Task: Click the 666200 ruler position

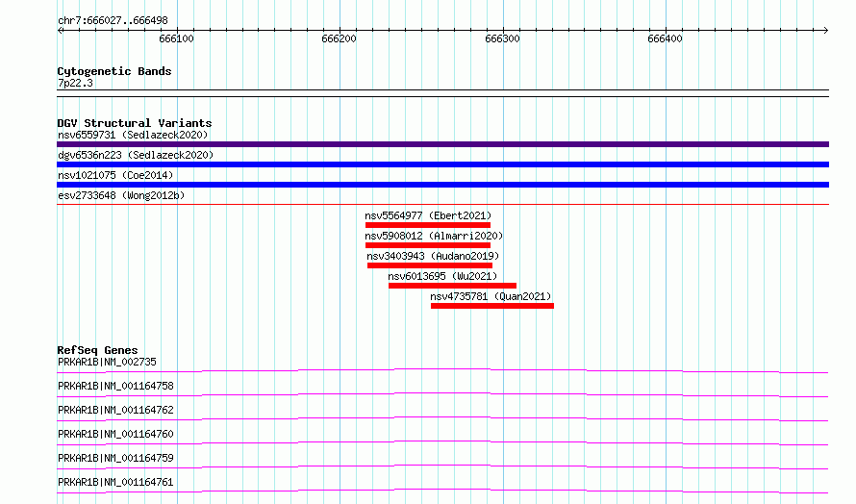Action: point(339,38)
